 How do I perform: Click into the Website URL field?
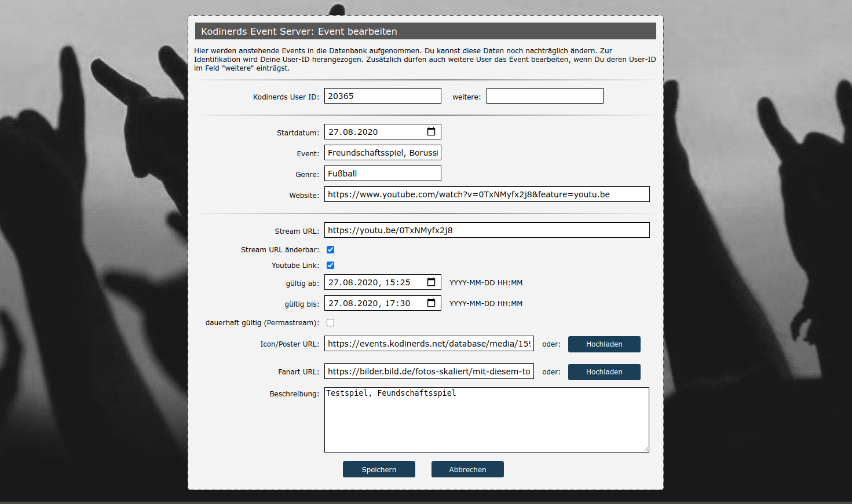point(487,194)
